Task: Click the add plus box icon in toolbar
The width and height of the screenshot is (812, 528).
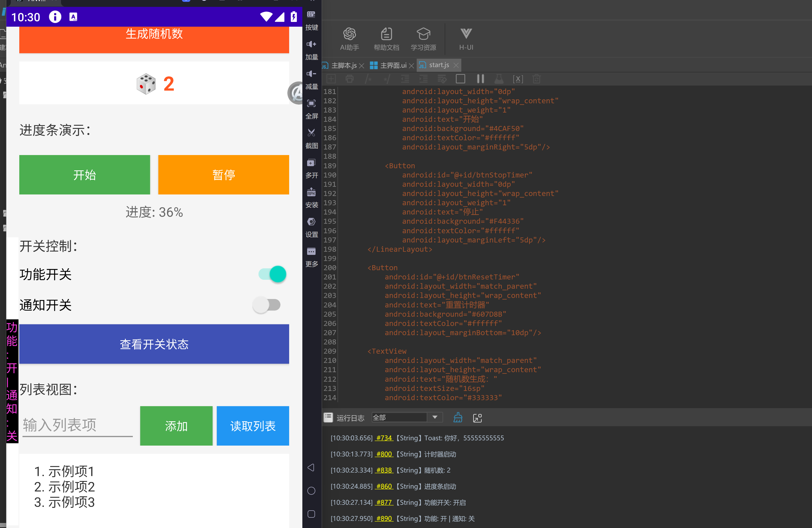Action: pos(331,79)
